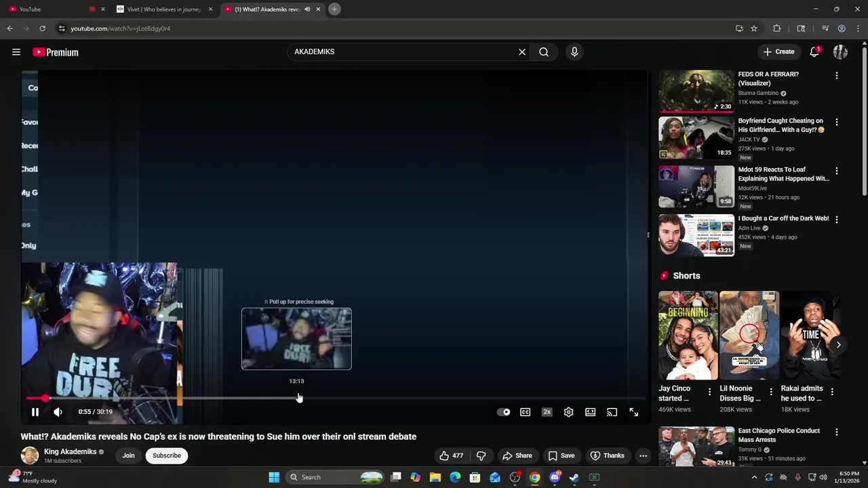
Task: Open options for Lil Noonie short
Action: tap(771, 392)
